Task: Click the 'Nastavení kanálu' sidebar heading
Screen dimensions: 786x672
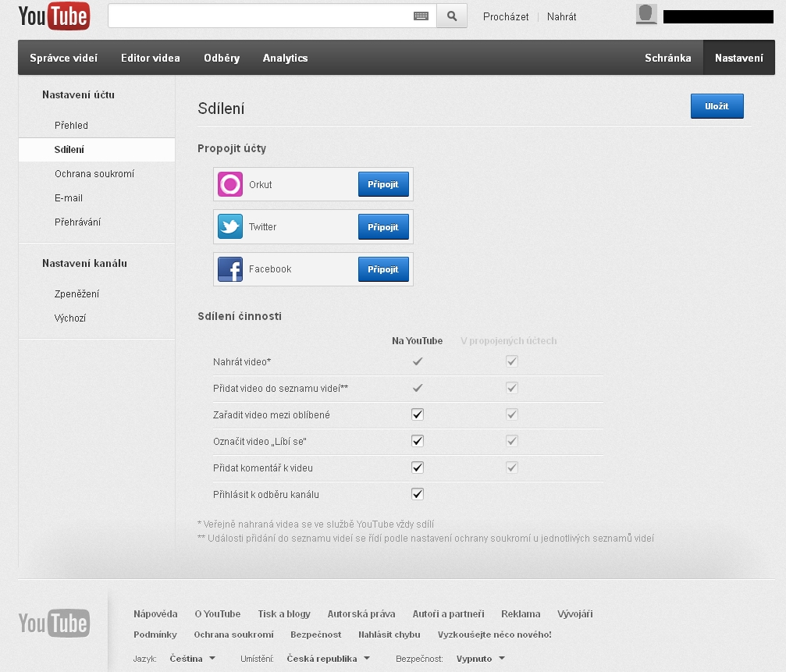Action: click(x=84, y=263)
